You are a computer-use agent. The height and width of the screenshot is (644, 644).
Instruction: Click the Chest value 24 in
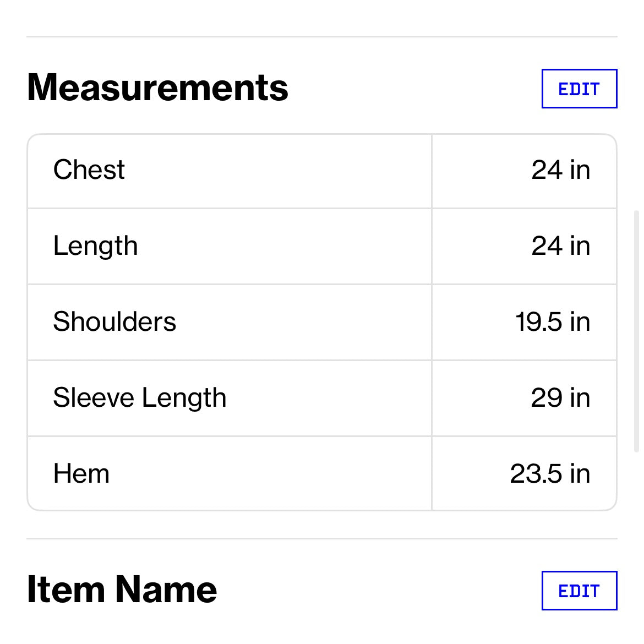pyautogui.click(x=560, y=170)
